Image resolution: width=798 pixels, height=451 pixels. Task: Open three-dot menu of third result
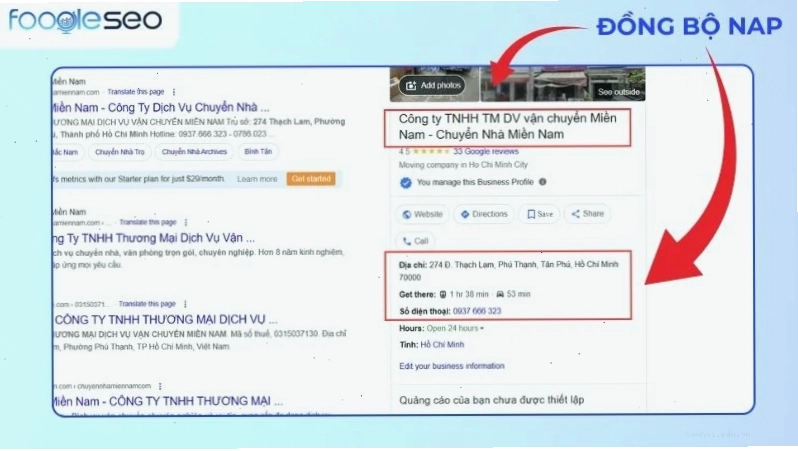click(x=185, y=304)
